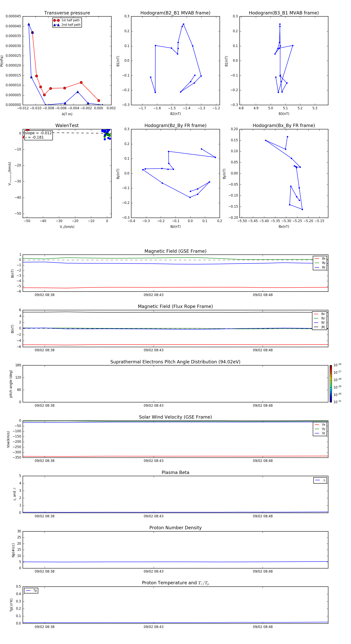Click the red Vx line in velocity plot
Image resolution: width=351 pixels, height=644 pixels.
175,456
